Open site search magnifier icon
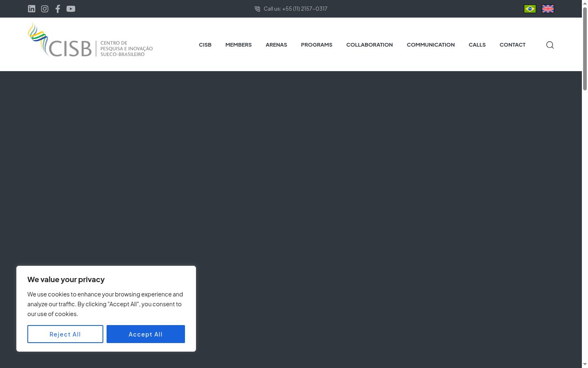The height and width of the screenshot is (368, 588). tap(550, 45)
